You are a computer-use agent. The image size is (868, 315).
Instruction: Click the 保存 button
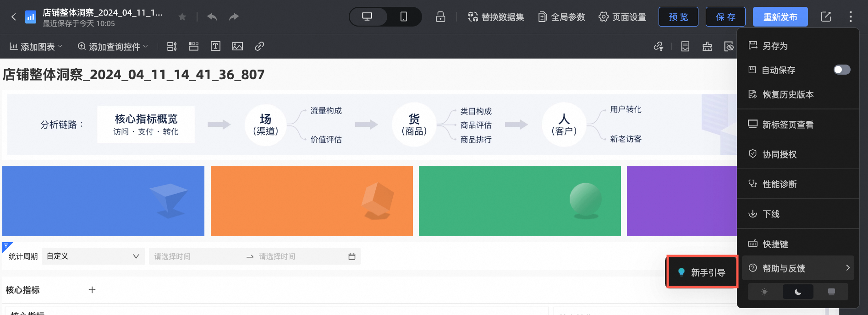click(725, 17)
